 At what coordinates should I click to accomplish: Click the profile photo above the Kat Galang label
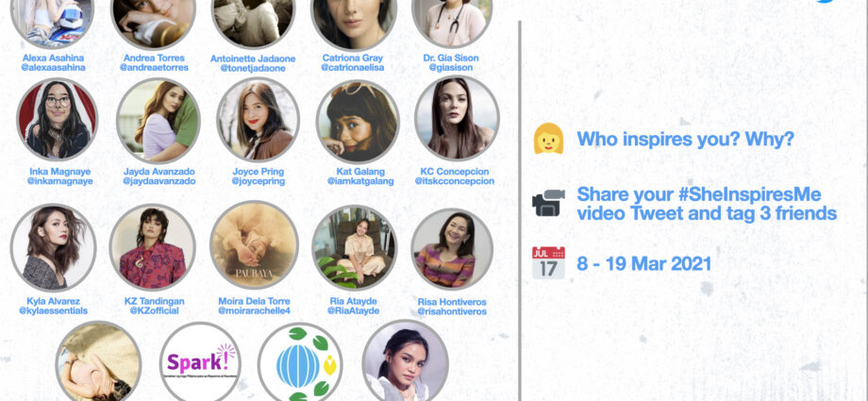pos(358,122)
